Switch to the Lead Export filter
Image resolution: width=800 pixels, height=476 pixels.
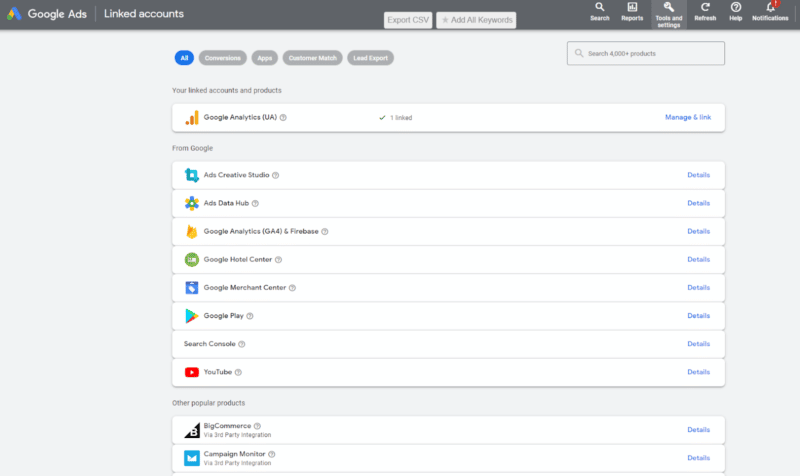(371, 58)
